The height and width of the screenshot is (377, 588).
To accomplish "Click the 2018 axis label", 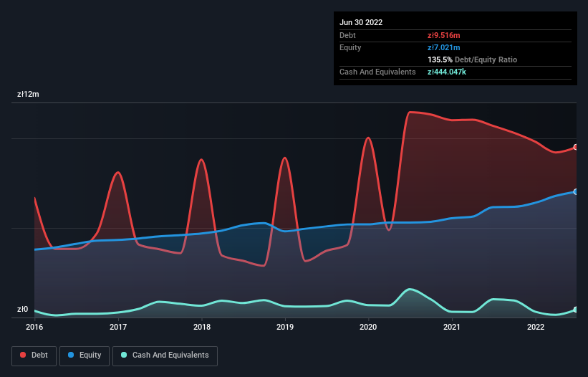I will [202, 327].
